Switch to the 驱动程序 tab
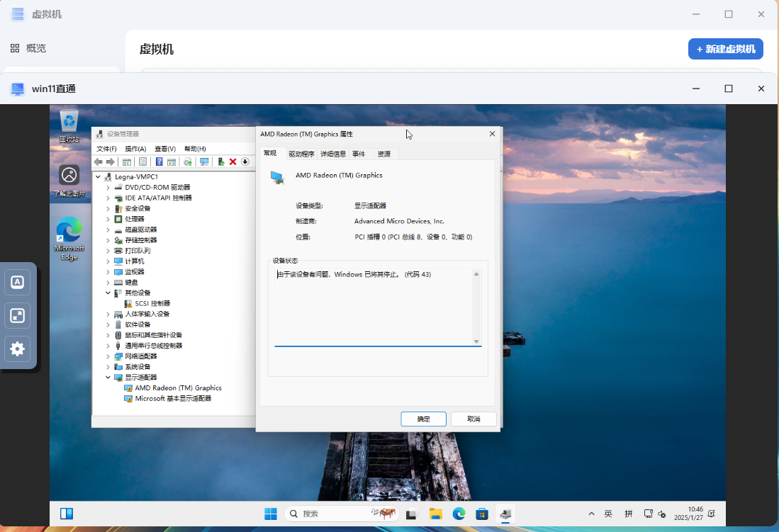This screenshot has width=779, height=532. (x=301, y=154)
